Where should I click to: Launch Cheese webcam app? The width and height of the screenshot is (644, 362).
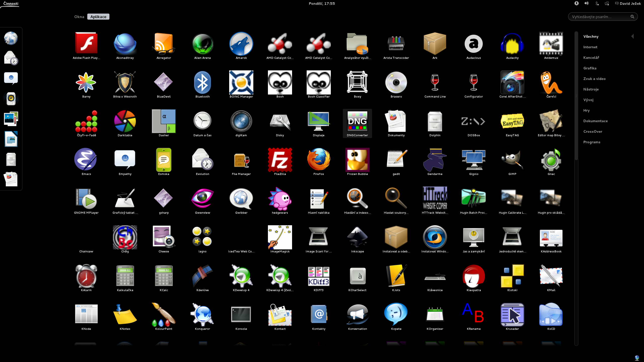[x=164, y=239]
